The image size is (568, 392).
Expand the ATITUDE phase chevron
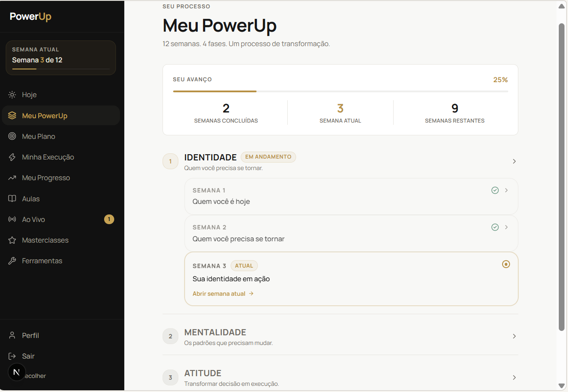[x=514, y=377]
